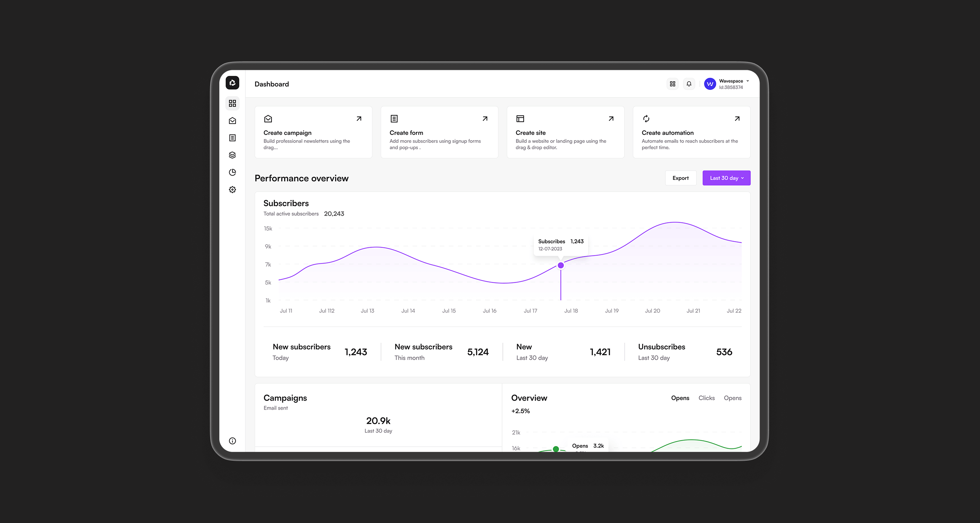Open the notifications bell icon
980x523 pixels.
click(688, 84)
